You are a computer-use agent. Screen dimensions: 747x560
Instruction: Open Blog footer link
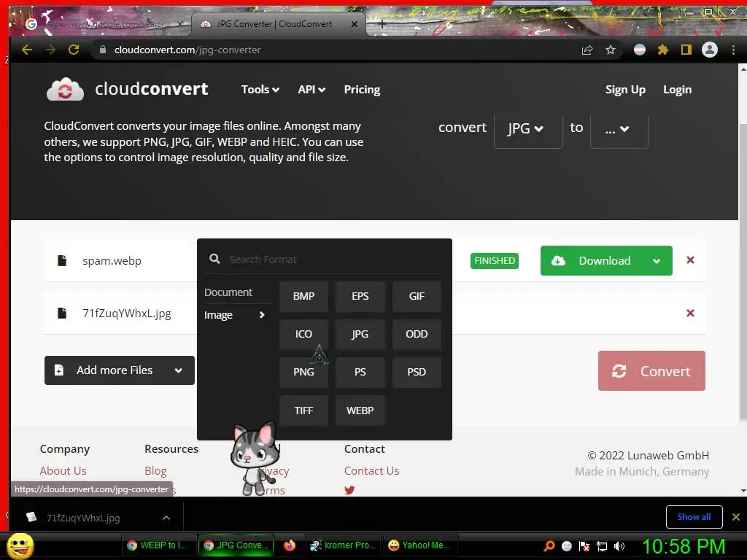coord(155,471)
